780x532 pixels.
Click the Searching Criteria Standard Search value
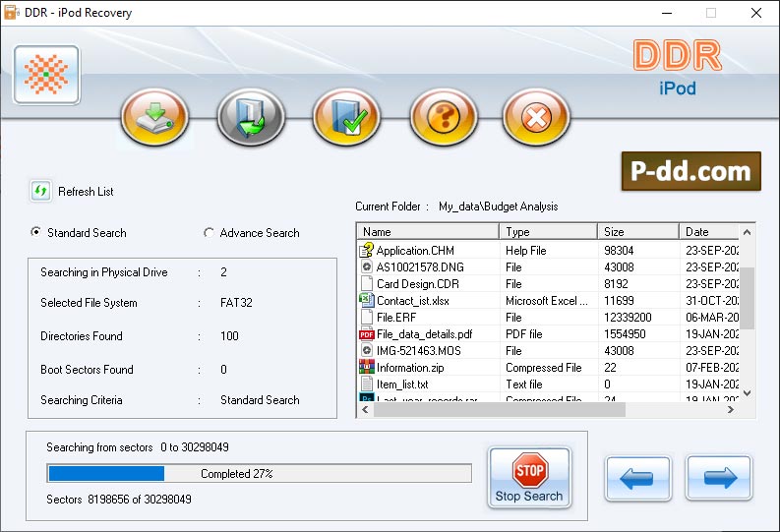tap(260, 400)
